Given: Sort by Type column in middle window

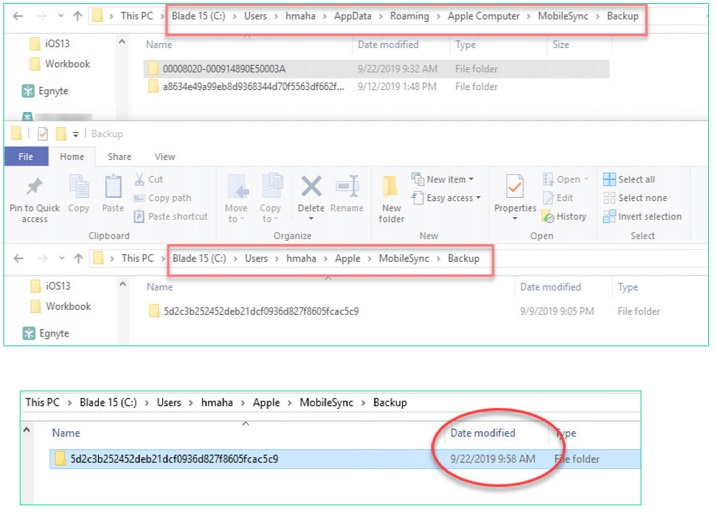Looking at the screenshot, I should (x=628, y=287).
